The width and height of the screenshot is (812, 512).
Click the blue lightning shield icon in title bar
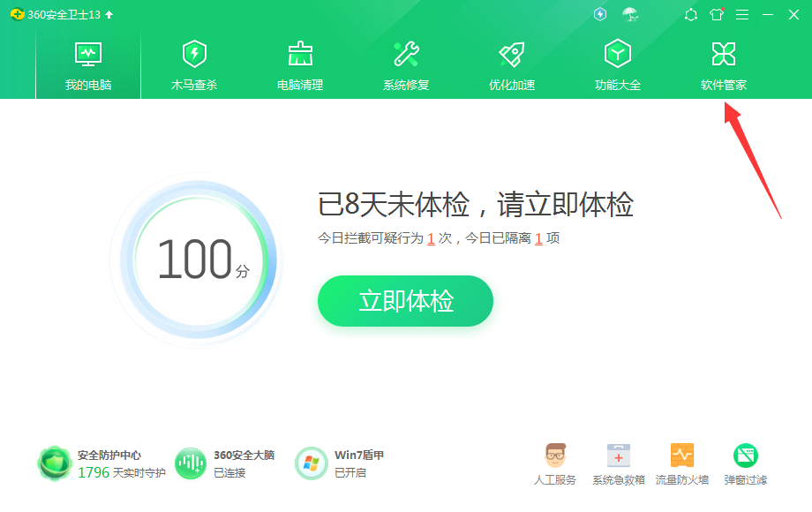[x=600, y=14]
